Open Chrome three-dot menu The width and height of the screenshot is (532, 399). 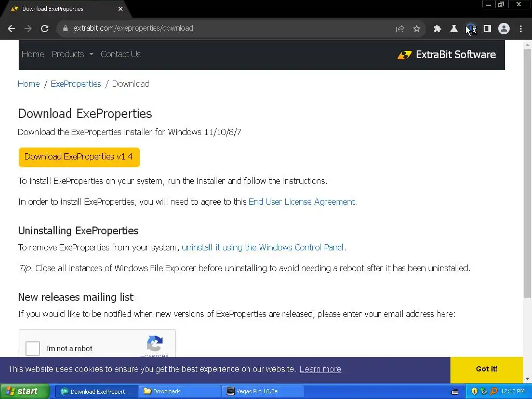tap(521, 29)
